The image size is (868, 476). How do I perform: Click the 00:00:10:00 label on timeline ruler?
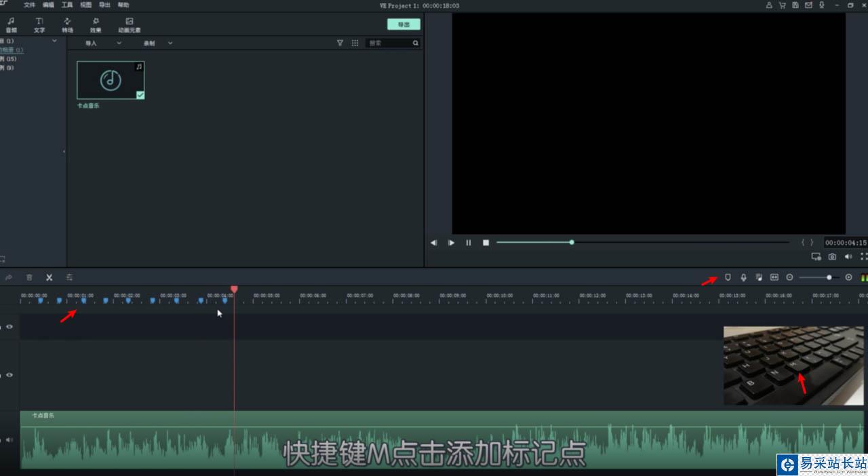[499, 296]
